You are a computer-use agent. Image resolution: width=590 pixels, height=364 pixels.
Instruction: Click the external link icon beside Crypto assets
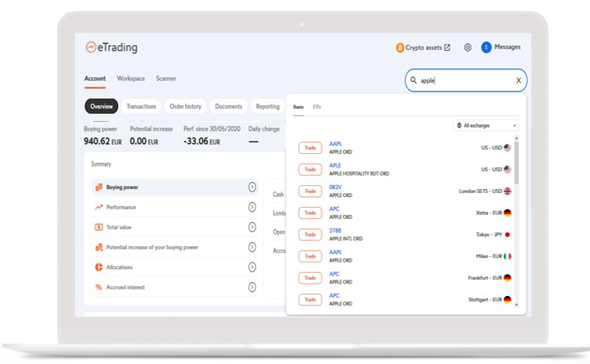click(447, 48)
